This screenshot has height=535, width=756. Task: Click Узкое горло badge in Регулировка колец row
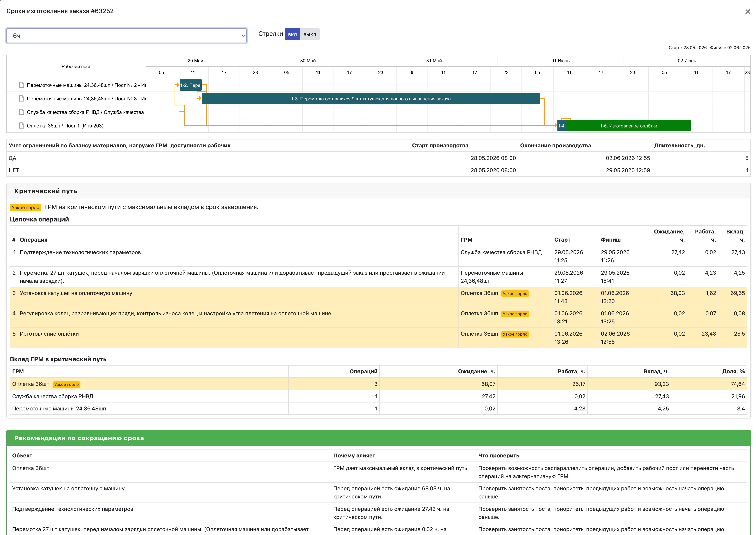tap(515, 314)
